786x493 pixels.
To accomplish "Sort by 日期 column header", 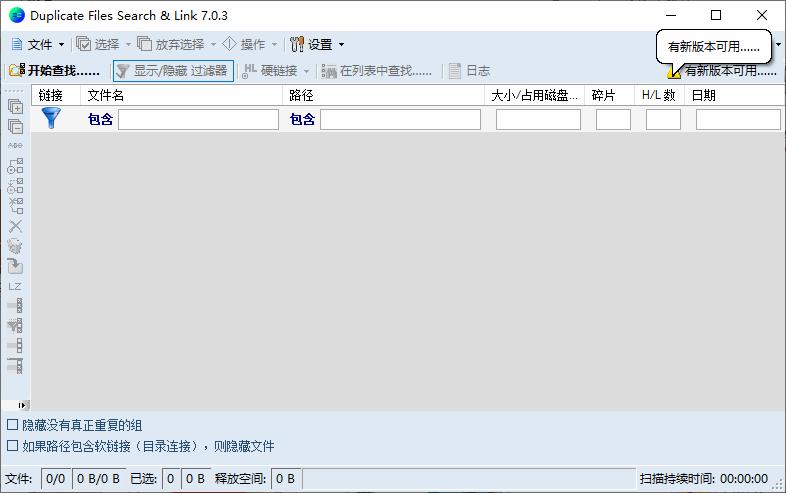I will [x=734, y=95].
